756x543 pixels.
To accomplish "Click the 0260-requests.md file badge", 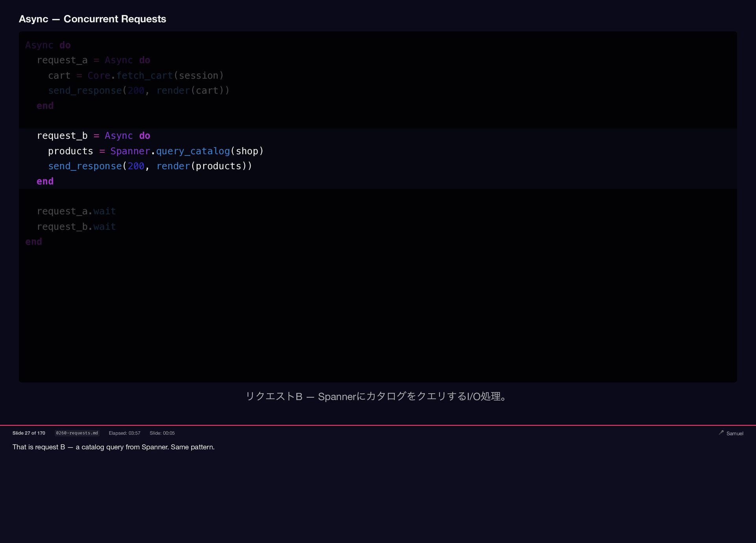I will [x=77, y=433].
